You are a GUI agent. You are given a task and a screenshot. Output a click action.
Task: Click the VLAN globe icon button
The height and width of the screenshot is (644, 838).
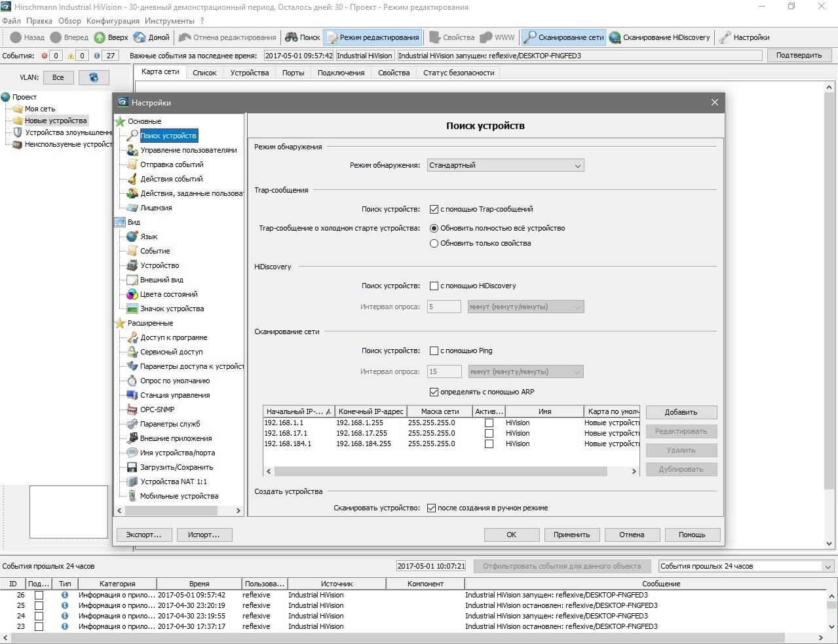click(94, 77)
